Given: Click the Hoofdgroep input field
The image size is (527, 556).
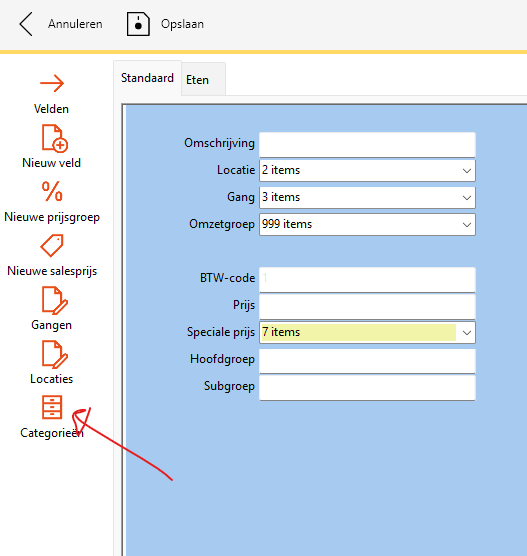Looking at the screenshot, I should [367, 361].
